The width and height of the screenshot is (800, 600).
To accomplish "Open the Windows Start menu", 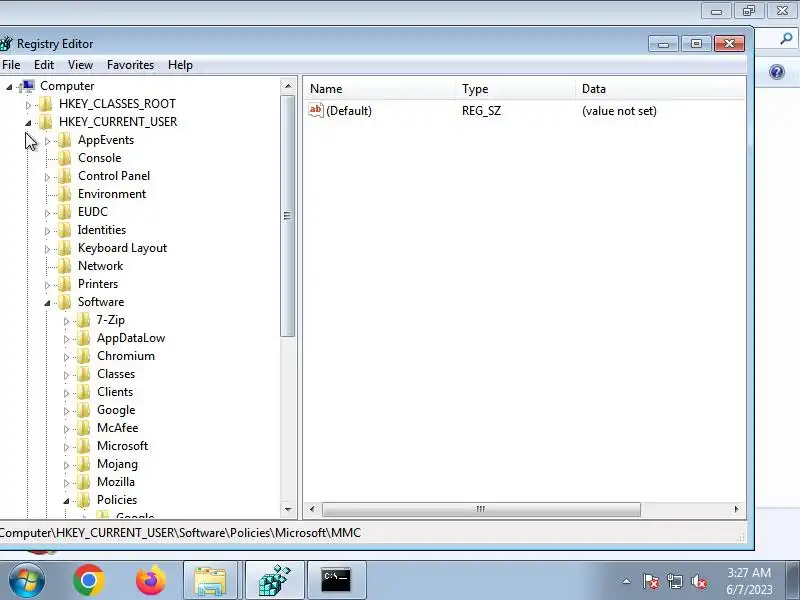I will (27, 580).
